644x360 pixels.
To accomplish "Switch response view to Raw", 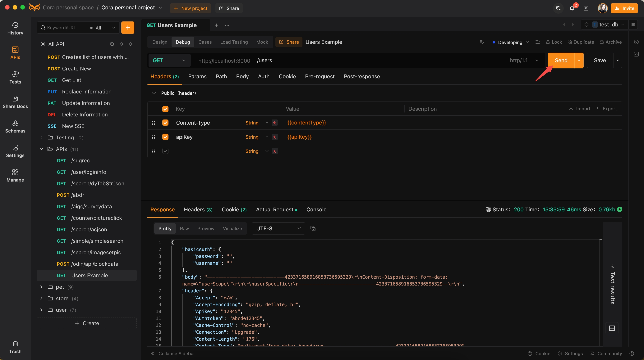I will [184, 228].
